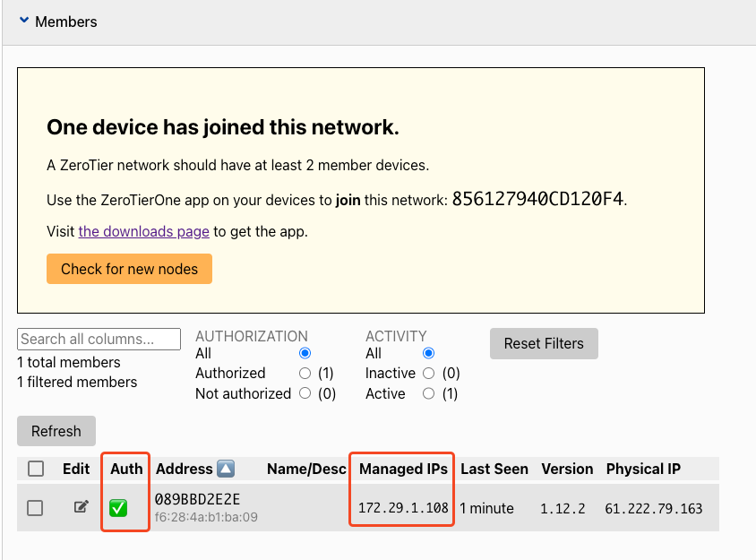Select the Not authorized radio button
Screen dimensions: 756x560
point(305,393)
